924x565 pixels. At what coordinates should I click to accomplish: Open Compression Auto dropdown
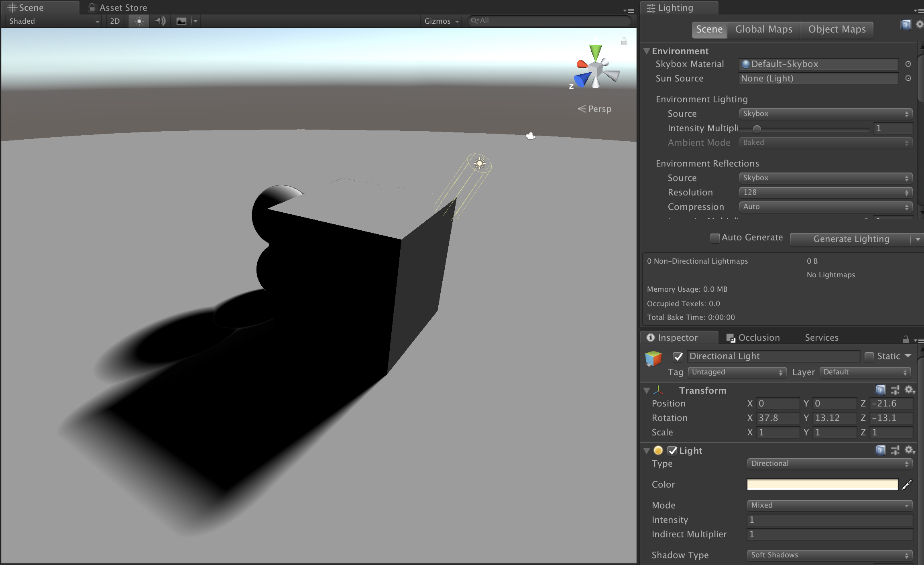[826, 207]
